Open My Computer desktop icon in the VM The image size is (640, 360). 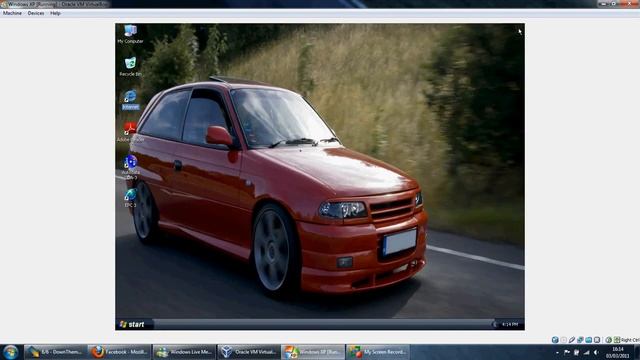pyautogui.click(x=130, y=34)
